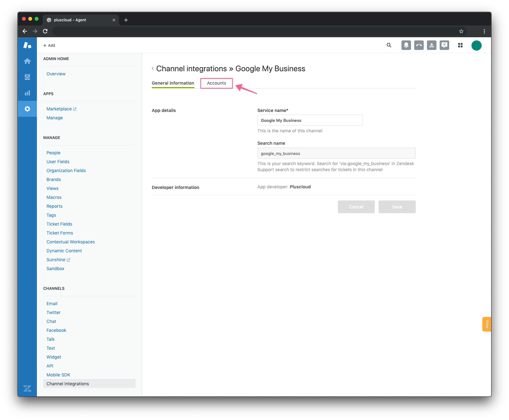
Task: Open the Talk phone icon
Action: 419,45
